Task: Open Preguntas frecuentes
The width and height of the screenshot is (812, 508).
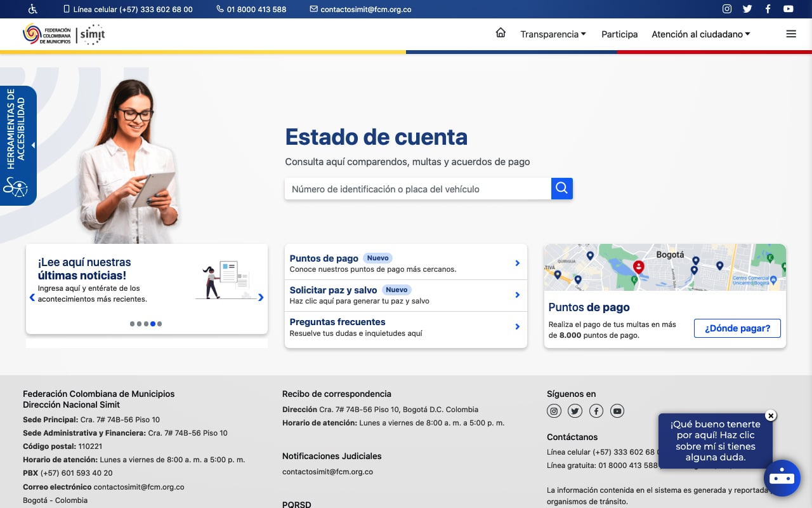Action: 337,322
